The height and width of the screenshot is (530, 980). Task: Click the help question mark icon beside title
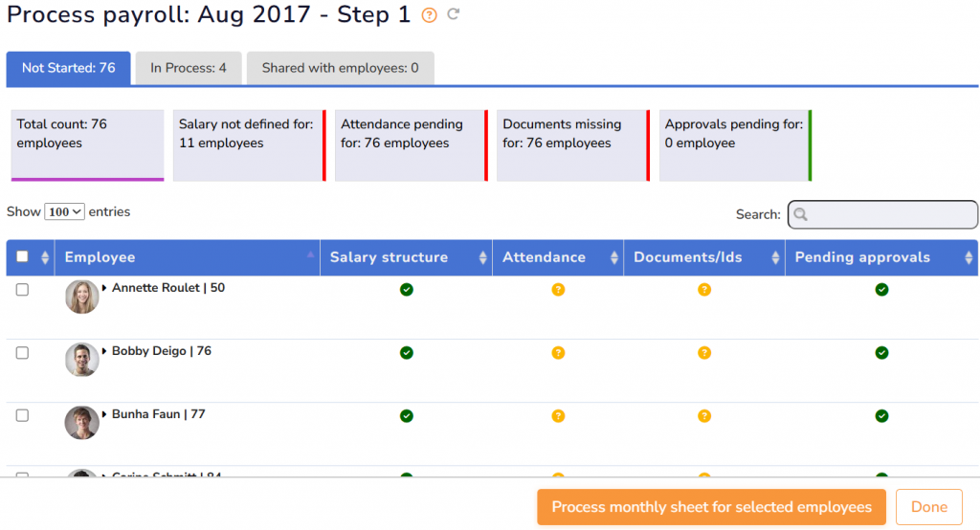click(x=430, y=15)
